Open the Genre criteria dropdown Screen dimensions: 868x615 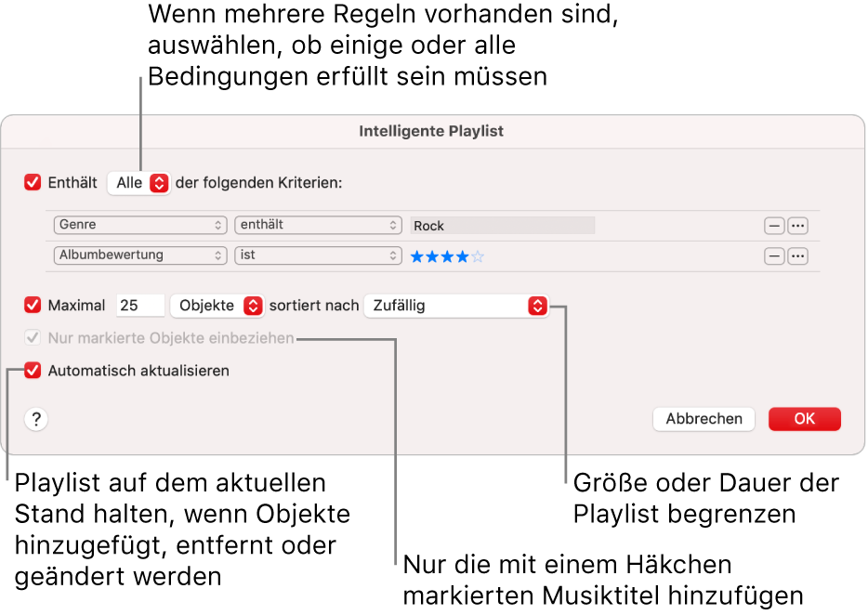point(139,225)
